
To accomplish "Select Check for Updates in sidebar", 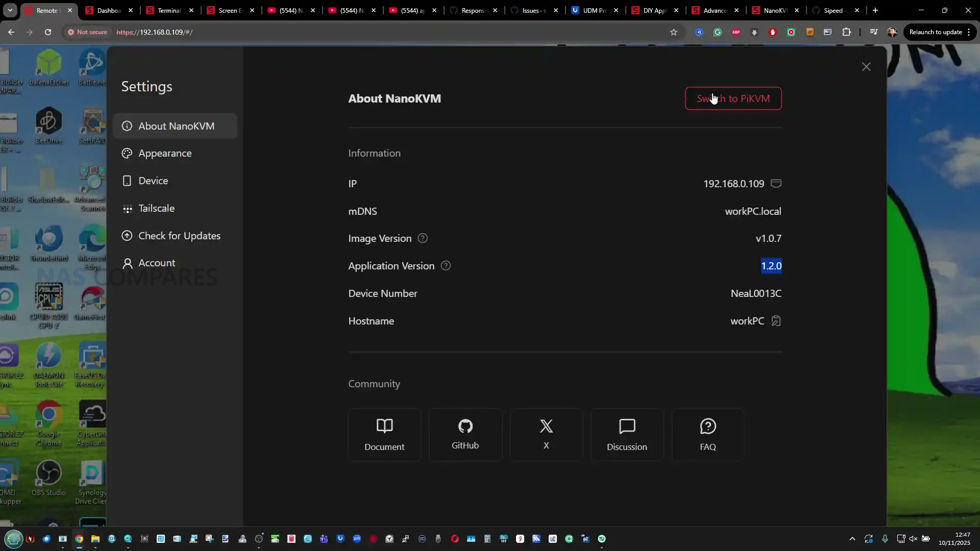I will (179, 236).
